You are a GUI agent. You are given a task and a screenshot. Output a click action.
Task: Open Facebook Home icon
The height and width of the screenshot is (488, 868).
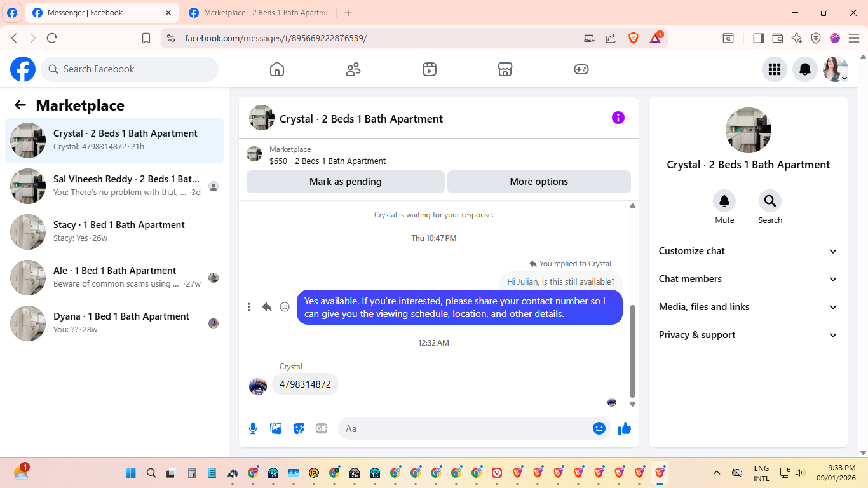tap(277, 69)
